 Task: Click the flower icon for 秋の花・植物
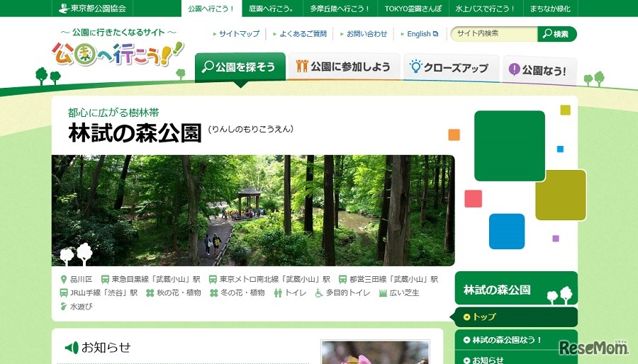point(150,293)
